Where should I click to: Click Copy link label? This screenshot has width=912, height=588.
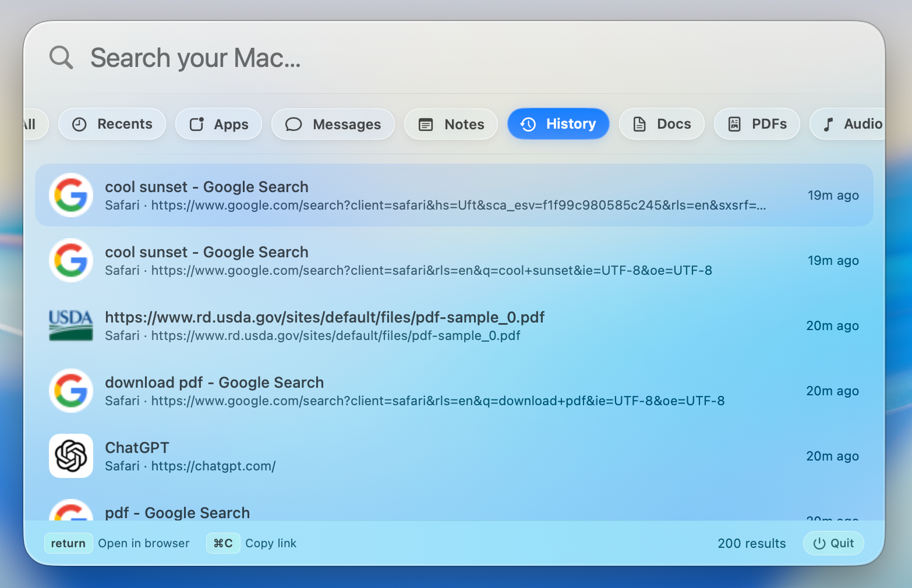click(271, 543)
